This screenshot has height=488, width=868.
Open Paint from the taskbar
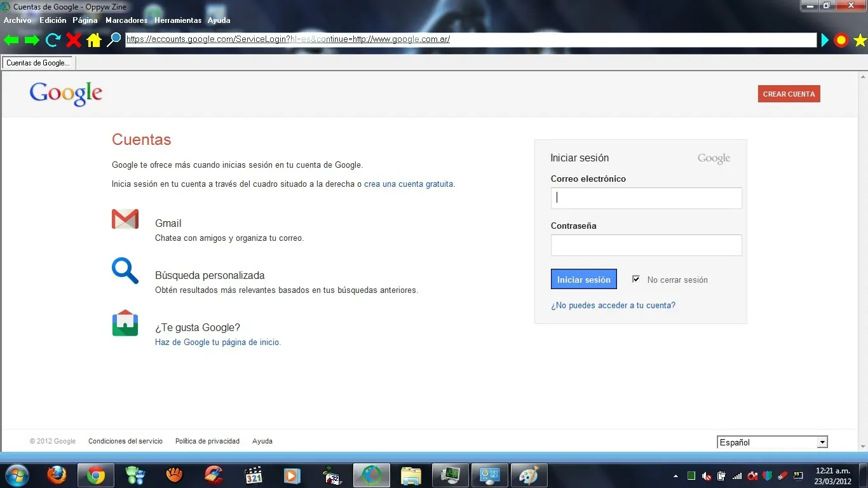(x=529, y=475)
